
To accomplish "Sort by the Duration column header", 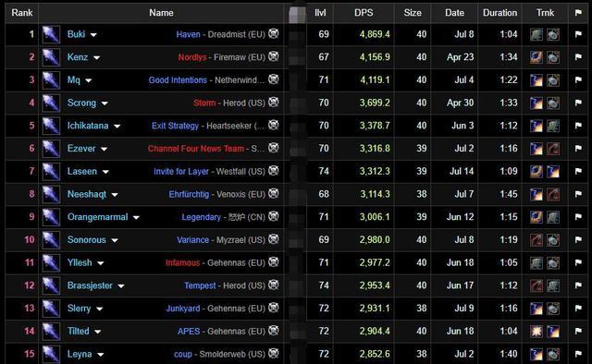I will click(499, 13).
